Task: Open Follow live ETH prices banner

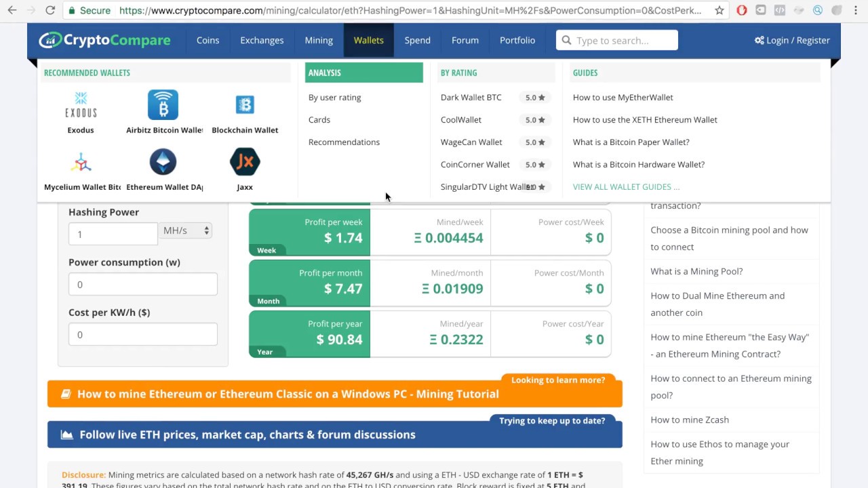Action: point(335,434)
